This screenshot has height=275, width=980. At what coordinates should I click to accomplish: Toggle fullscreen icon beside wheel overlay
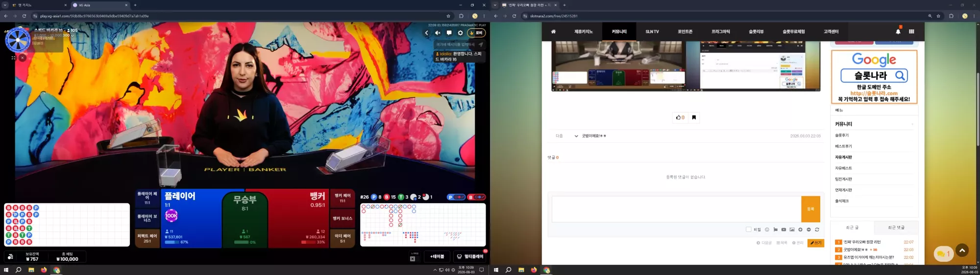(x=13, y=58)
